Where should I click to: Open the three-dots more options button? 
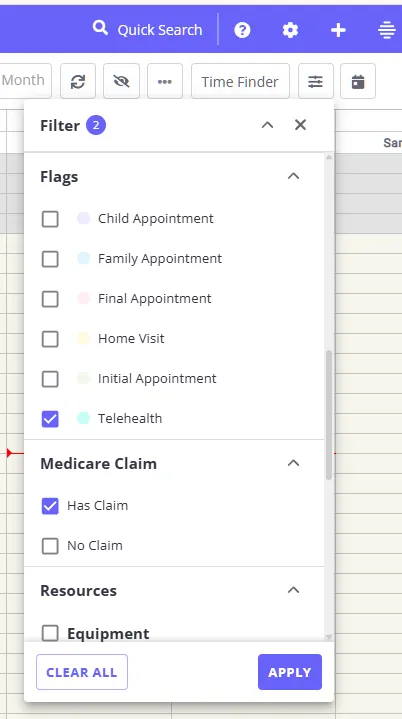coord(165,81)
